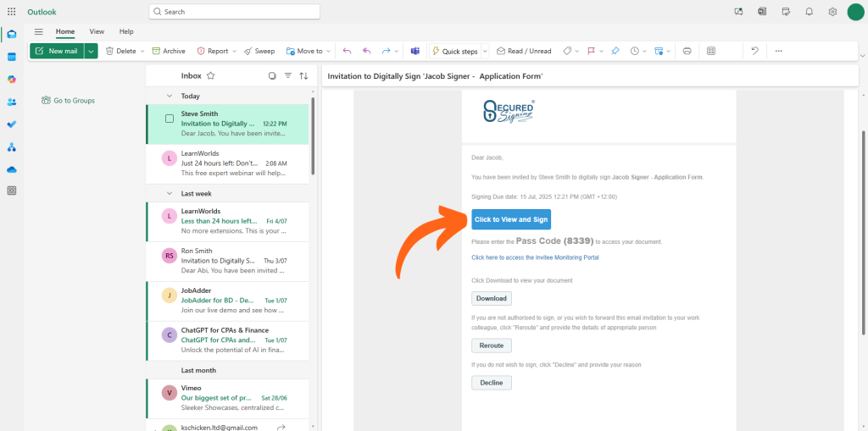Toggle the hamburger navigation pane button
The image size is (868, 431).
[38, 31]
